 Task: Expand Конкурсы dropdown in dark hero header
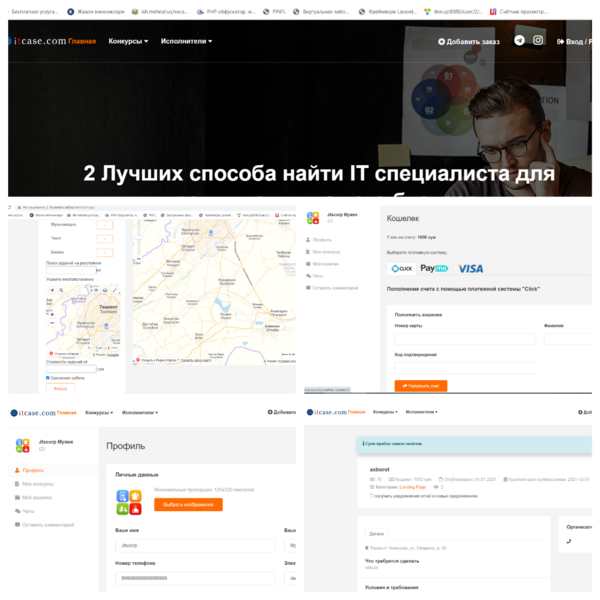pos(128,41)
